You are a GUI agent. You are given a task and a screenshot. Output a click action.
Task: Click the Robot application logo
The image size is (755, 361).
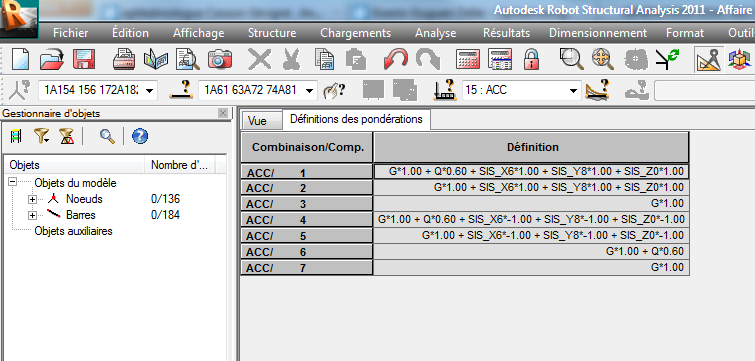[x=19, y=19]
